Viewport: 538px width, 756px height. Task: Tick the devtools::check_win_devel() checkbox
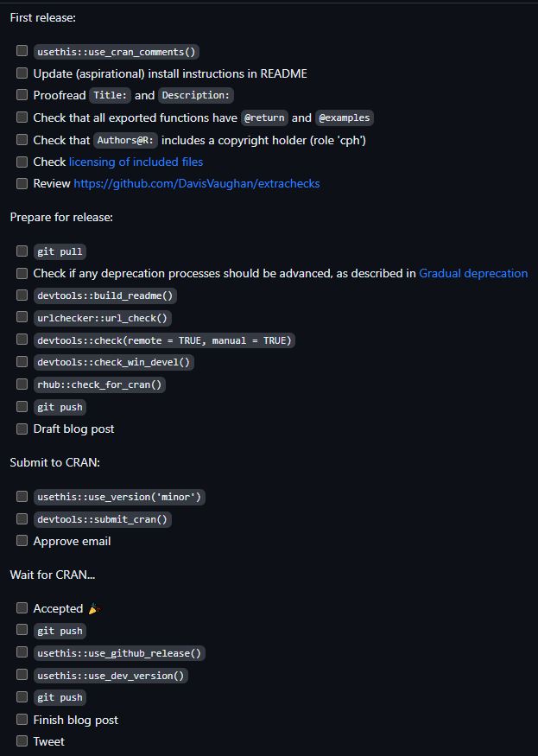coord(22,362)
